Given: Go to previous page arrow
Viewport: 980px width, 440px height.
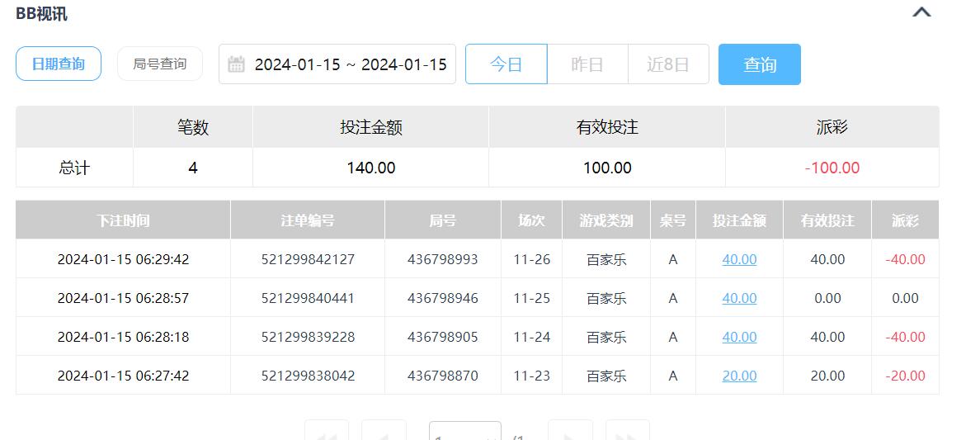Looking at the screenshot, I should [384, 433].
